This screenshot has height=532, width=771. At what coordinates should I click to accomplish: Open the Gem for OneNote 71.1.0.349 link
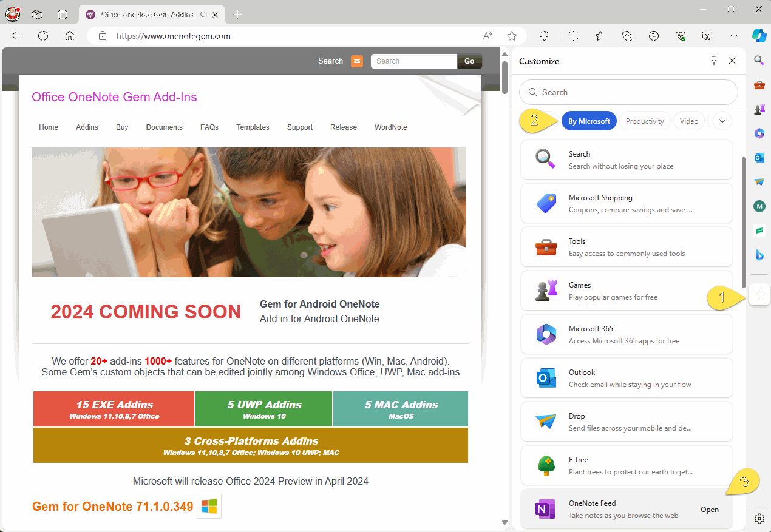point(113,507)
